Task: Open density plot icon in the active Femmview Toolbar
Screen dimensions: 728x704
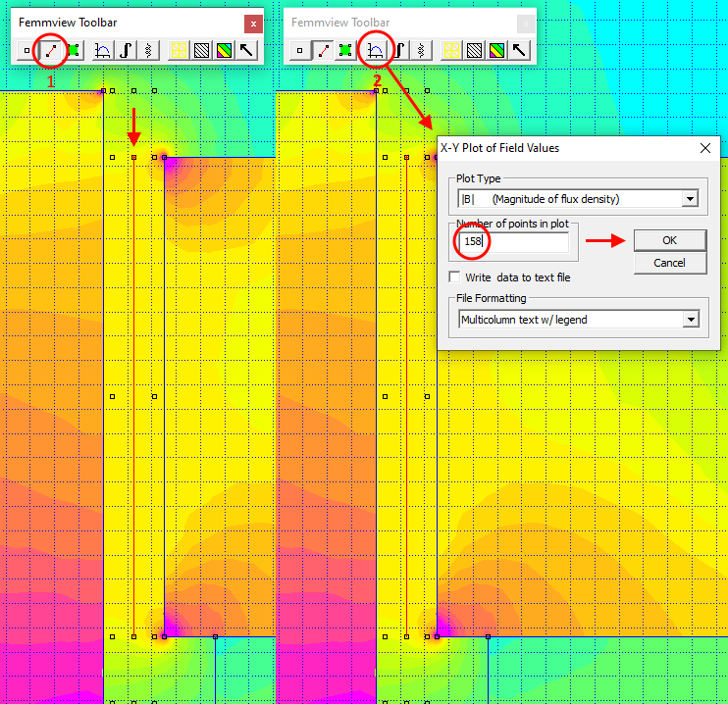Action: pyautogui.click(x=225, y=51)
